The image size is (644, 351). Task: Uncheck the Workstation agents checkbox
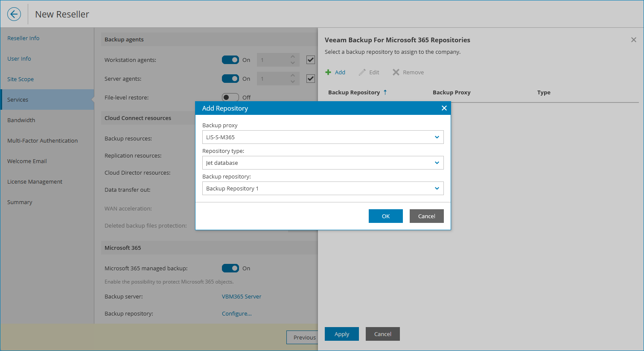(311, 60)
